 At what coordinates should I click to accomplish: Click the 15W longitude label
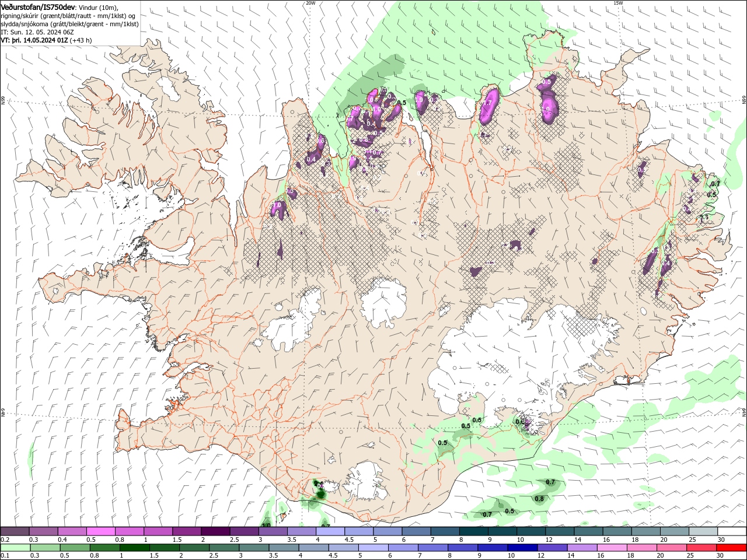618,3
